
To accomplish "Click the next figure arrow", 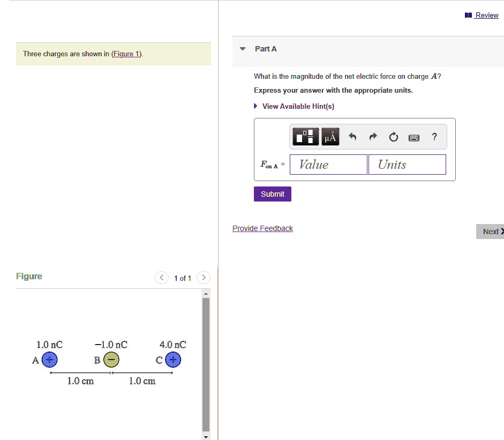I will click(204, 278).
